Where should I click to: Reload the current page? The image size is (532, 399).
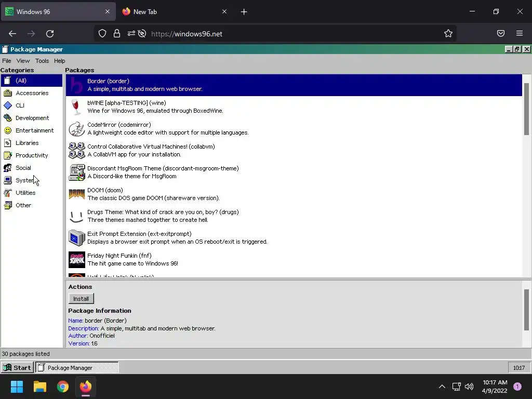tap(50, 34)
